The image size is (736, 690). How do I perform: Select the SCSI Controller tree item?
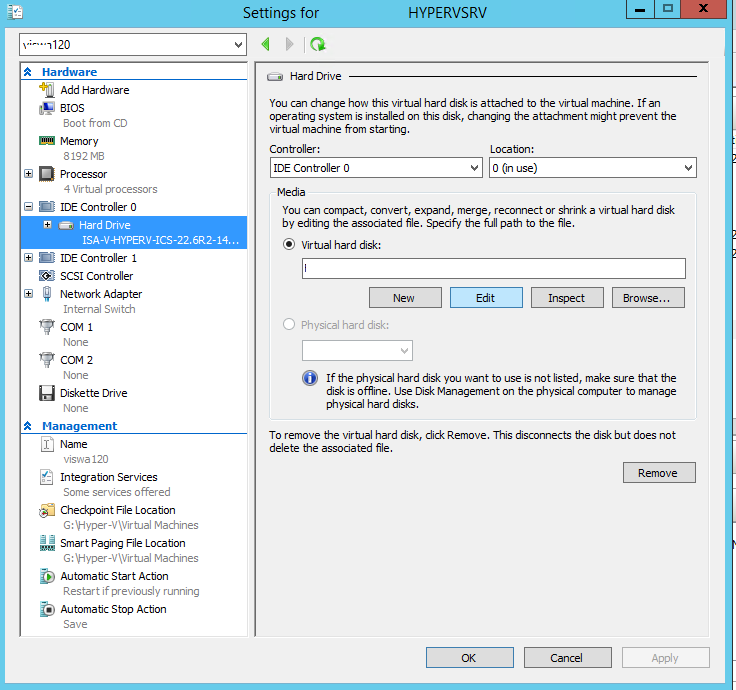coord(97,276)
